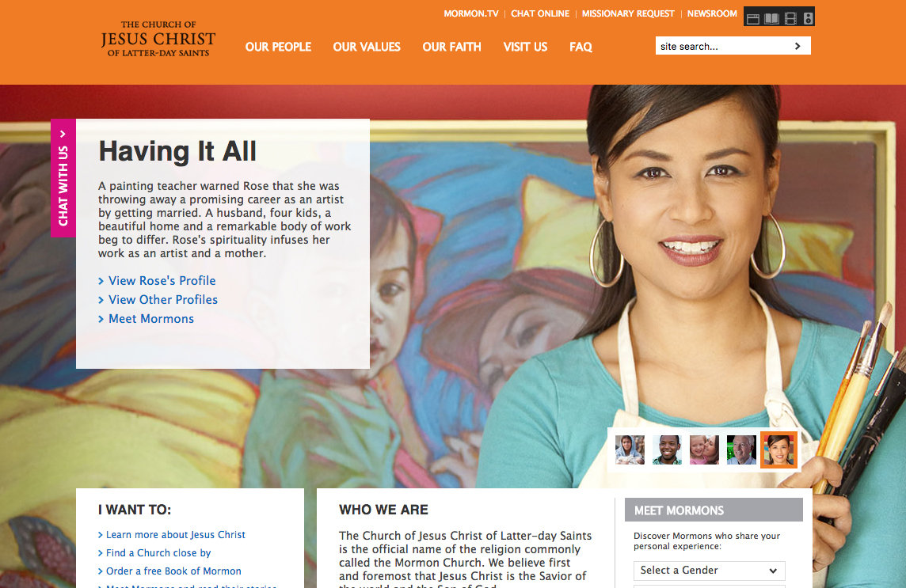The height and width of the screenshot is (588, 906).
Task: Click the film strip video icon
Action: pyautogui.click(x=790, y=18)
